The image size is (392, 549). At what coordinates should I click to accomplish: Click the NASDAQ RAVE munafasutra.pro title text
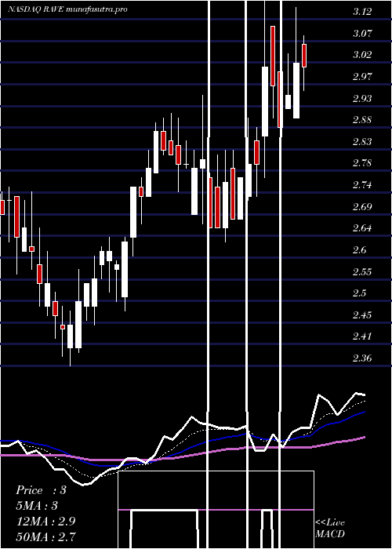pos(67,9)
